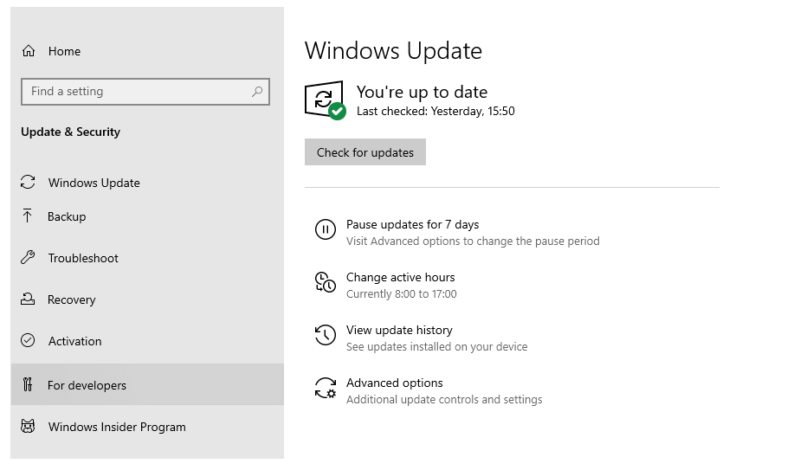The width and height of the screenshot is (800, 470).
Task: Click the active hours clock icon
Action: [325, 282]
